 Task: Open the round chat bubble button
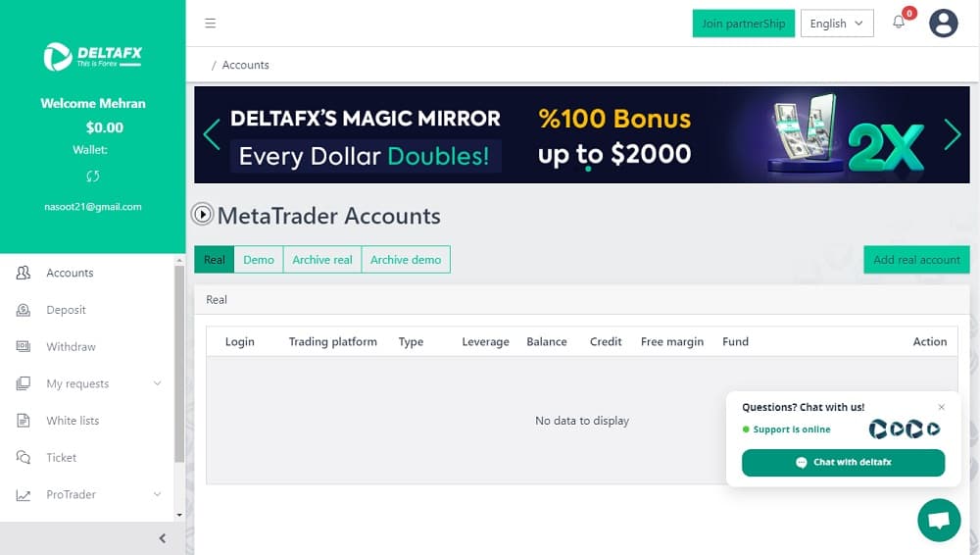coord(939,520)
